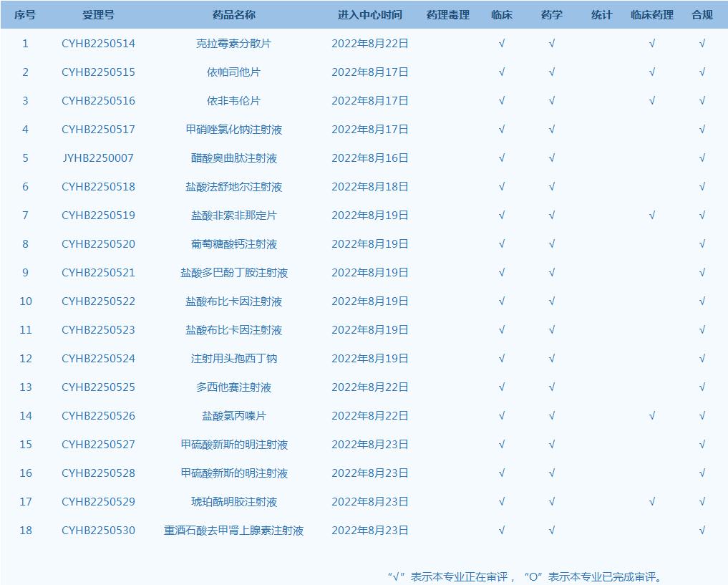The height and width of the screenshot is (585, 728).
Task: Click drug name 葡萄糖酸钙注射液
Action: [x=233, y=244]
